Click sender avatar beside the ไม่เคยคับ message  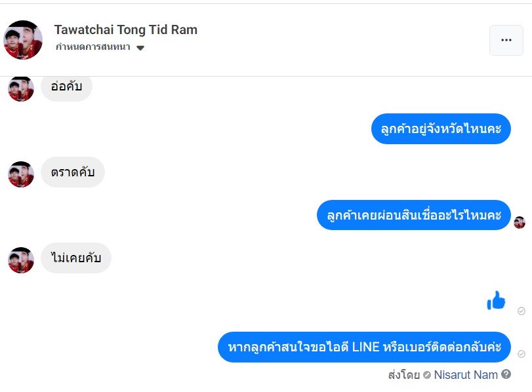coord(21,260)
